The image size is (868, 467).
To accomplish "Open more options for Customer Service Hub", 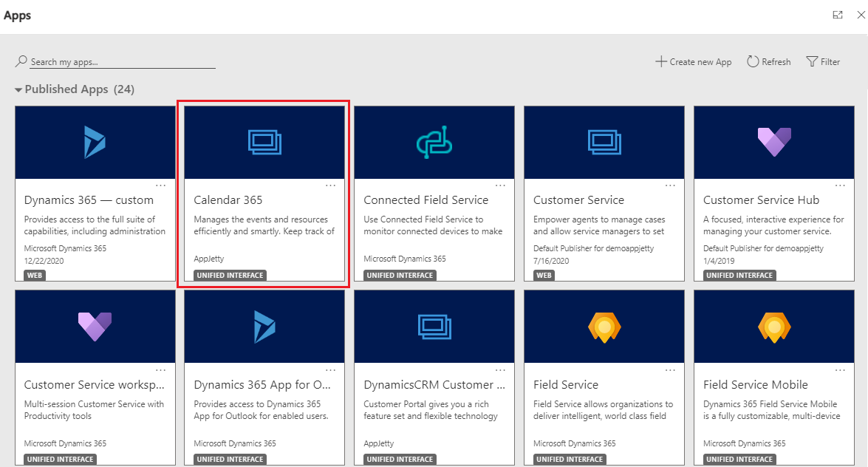I will point(841,185).
